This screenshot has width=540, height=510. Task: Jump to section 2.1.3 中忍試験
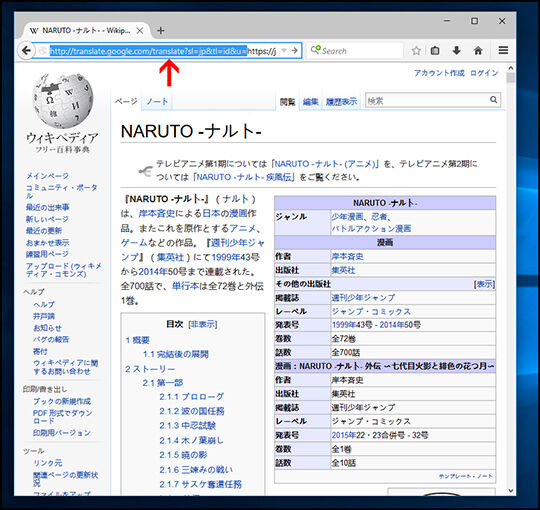coord(188,426)
